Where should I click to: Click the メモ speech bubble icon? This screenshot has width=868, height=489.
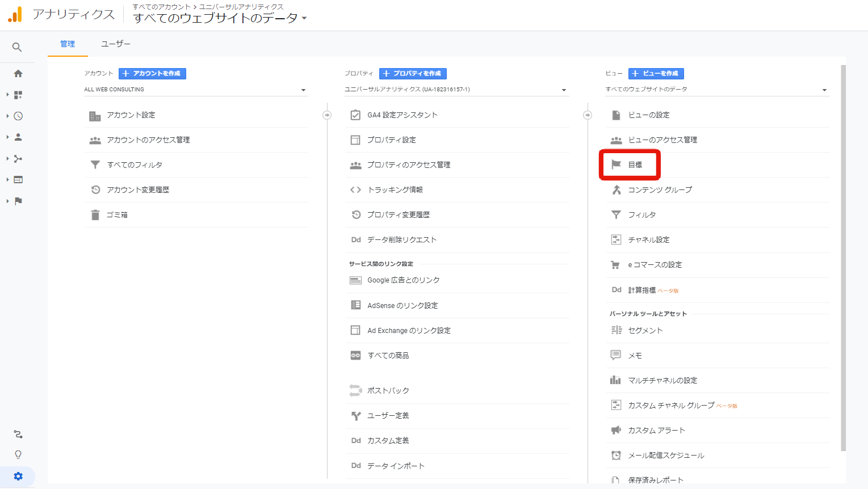pyautogui.click(x=615, y=355)
